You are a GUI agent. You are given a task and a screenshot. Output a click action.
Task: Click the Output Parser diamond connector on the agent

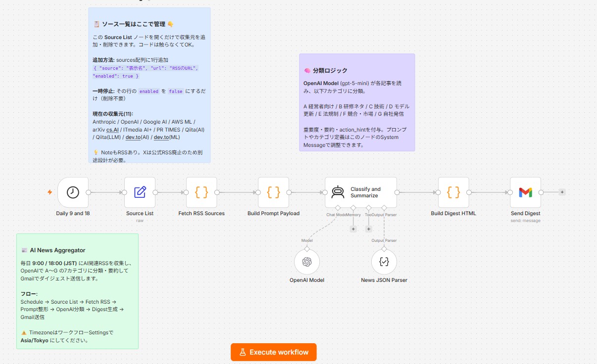click(384, 207)
